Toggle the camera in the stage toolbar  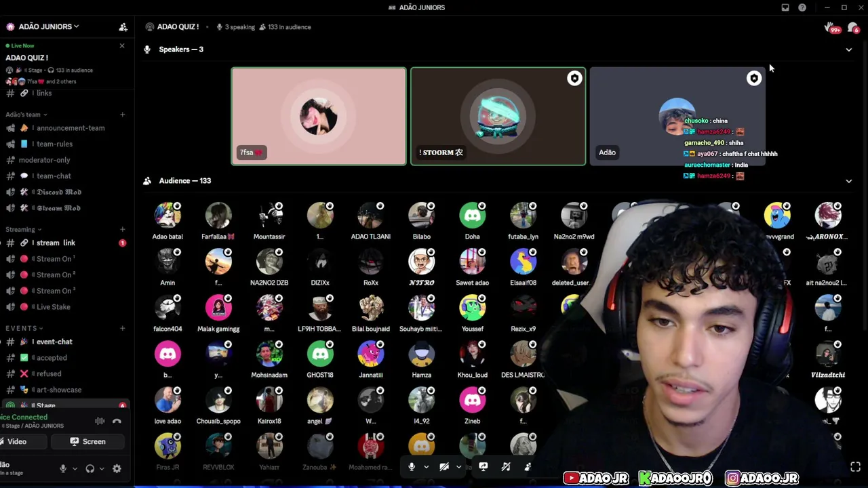444,466
